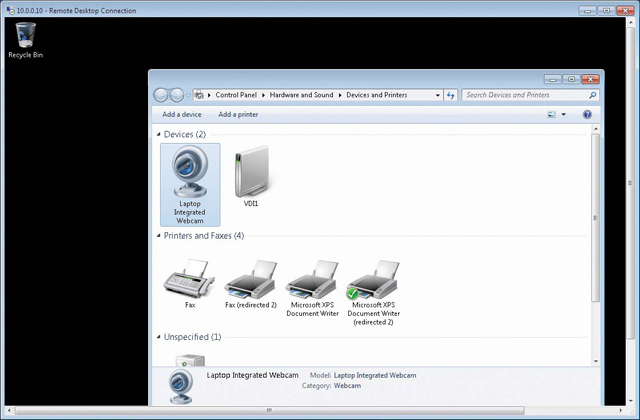Click the "Devices (2)" group heading

pyautogui.click(x=184, y=134)
